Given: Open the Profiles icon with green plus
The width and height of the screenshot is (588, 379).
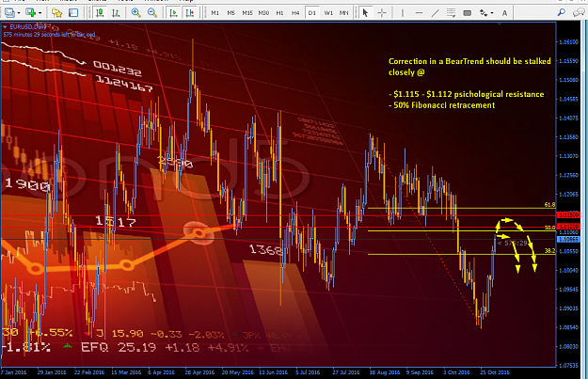Looking at the screenshot, I should [30, 13].
